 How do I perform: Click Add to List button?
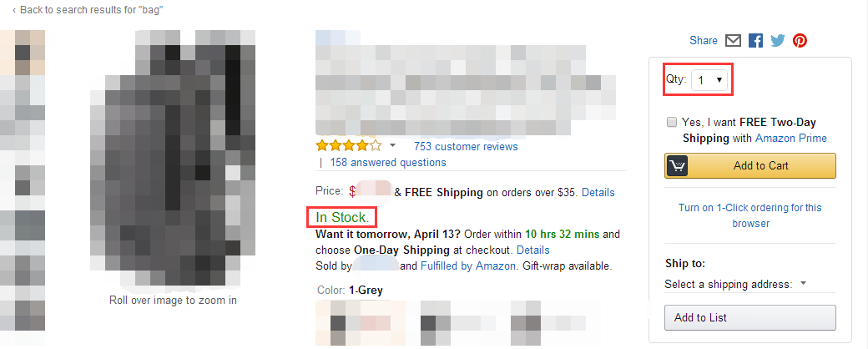[x=749, y=317]
